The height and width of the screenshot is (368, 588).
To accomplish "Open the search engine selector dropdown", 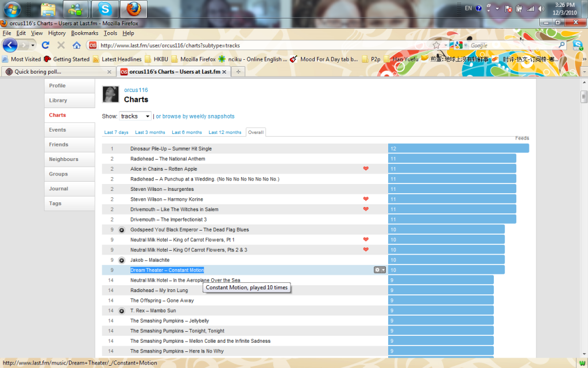I will (461, 45).
